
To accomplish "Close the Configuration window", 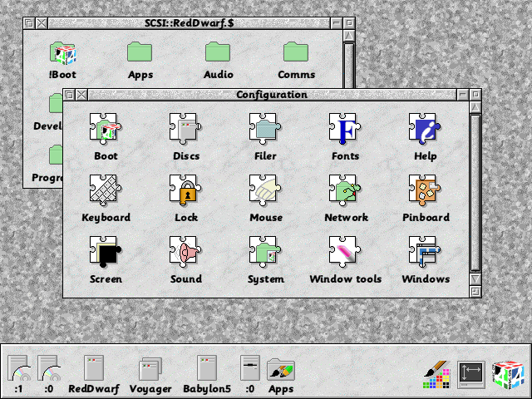I will (x=81, y=95).
